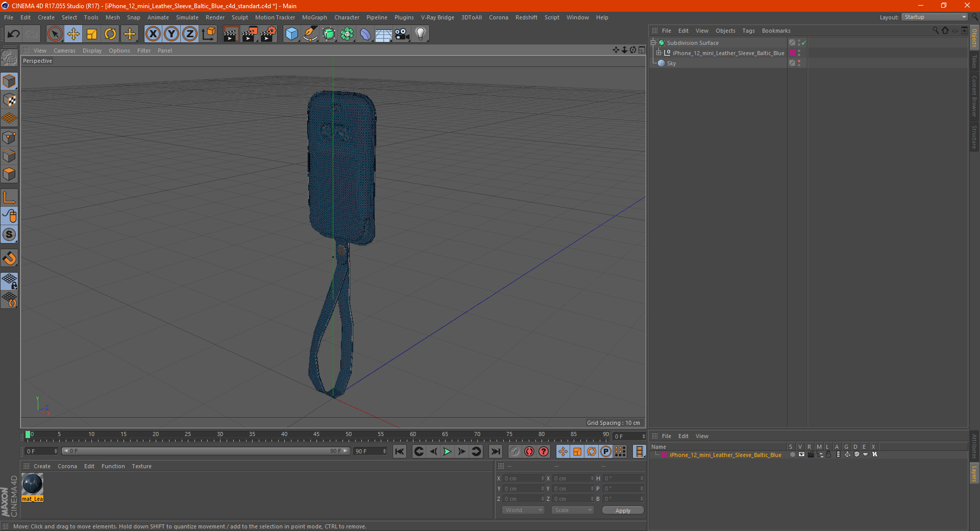Toggle Sky object visibility dots
980x531 pixels.
click(799, 63)
